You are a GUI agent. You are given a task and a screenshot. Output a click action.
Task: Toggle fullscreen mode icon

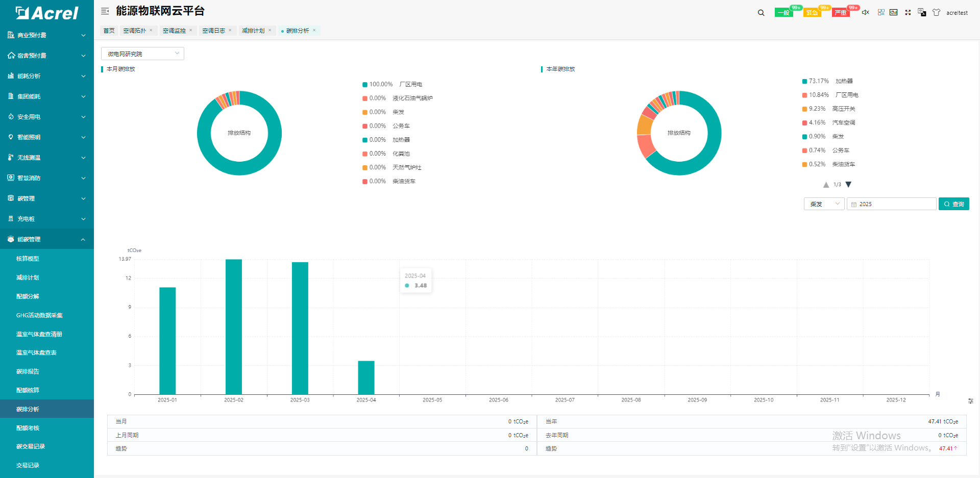click(x=908, y=12)
